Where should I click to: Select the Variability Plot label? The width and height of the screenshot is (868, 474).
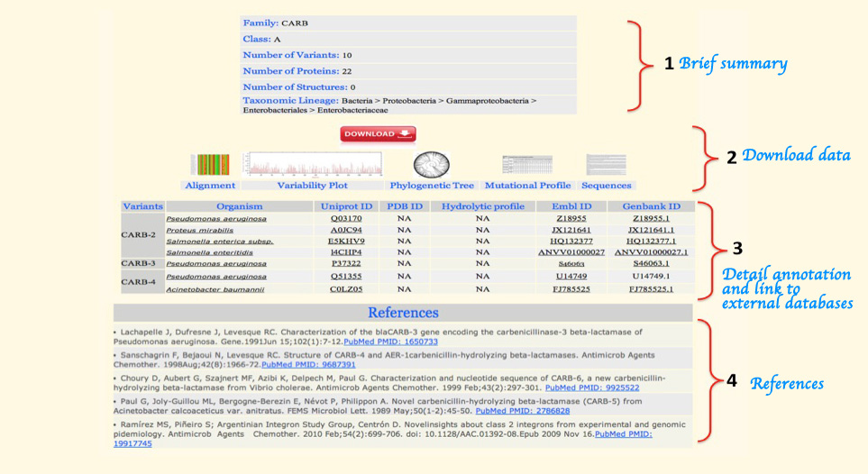(312, 186)
